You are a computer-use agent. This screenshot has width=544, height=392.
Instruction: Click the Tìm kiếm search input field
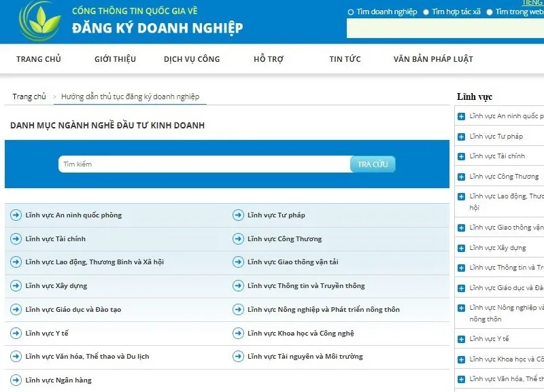click(204, 164)
